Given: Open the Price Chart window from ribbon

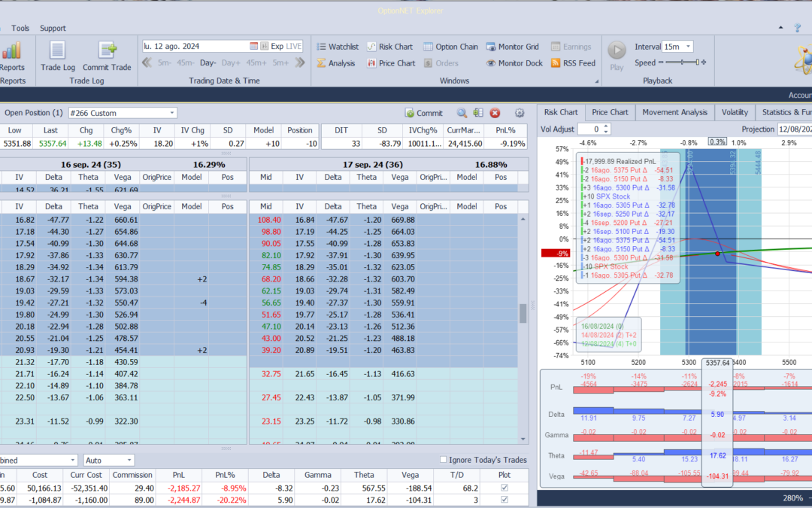Looking at the screenshot, I should coord(391,63).
